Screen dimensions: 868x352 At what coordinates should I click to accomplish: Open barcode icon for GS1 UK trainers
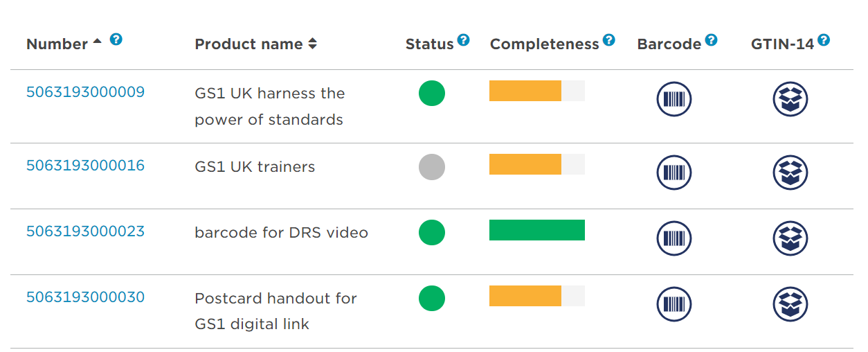click(x=673, y=173)
